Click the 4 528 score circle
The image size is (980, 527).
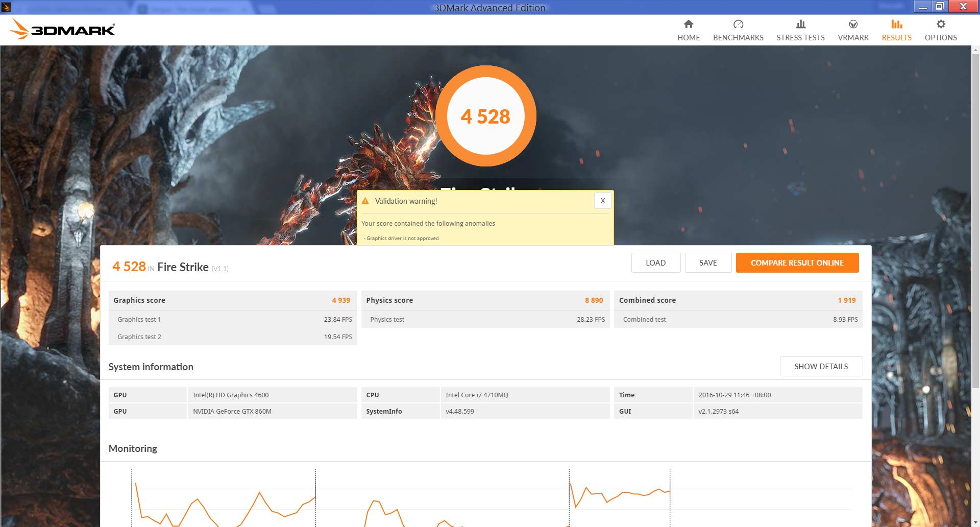tap(485, 116)
